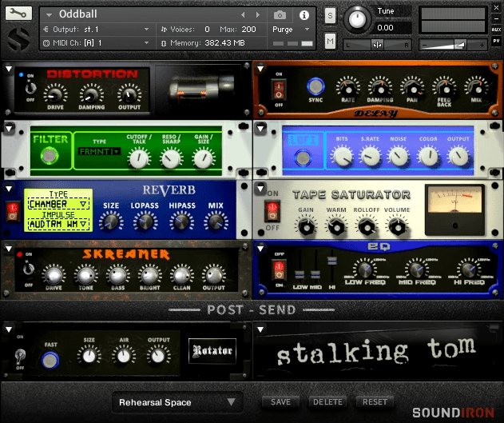Solo the instrument with S button
The height and width of the screenshot is (423, 504).
point(330,16)
